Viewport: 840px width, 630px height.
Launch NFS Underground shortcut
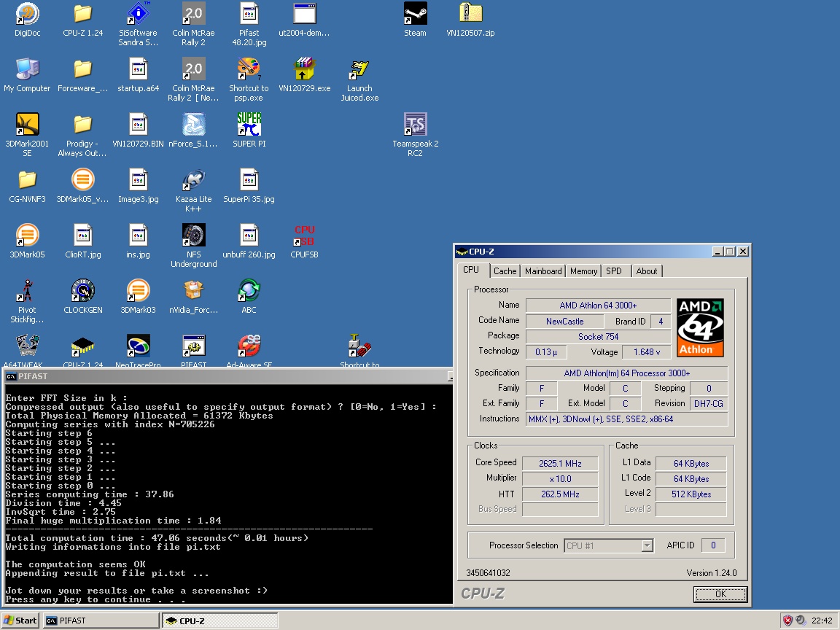coord(193,245)
